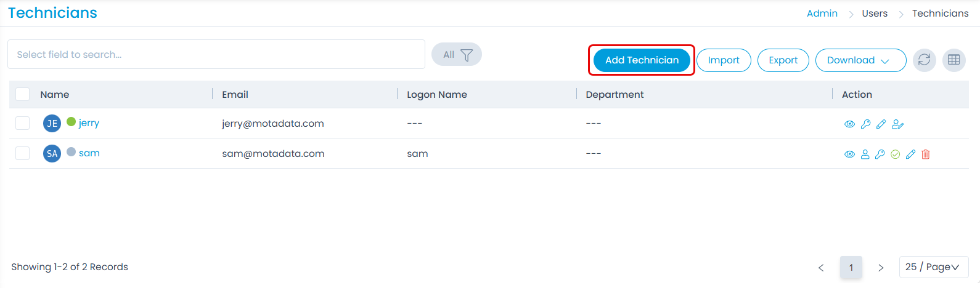980x288 pixels.
Task: Delete sam using the red trash icon
Action: (x=925, y=154)
